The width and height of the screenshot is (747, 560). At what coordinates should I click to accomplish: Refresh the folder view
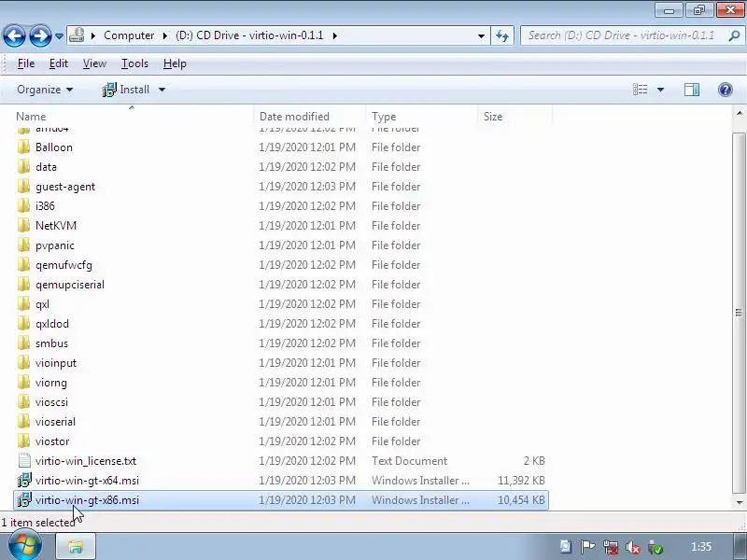[x=502, y=35]
